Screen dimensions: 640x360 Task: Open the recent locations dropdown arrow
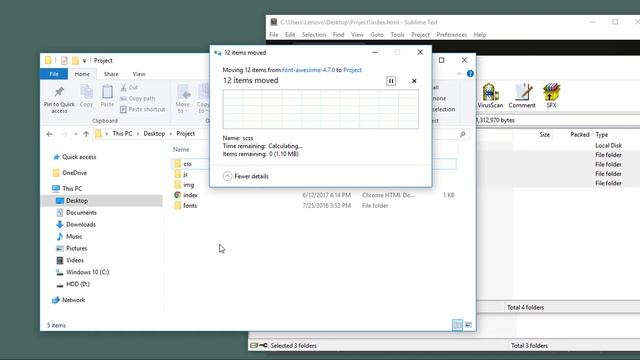click(x=76, y=134)
